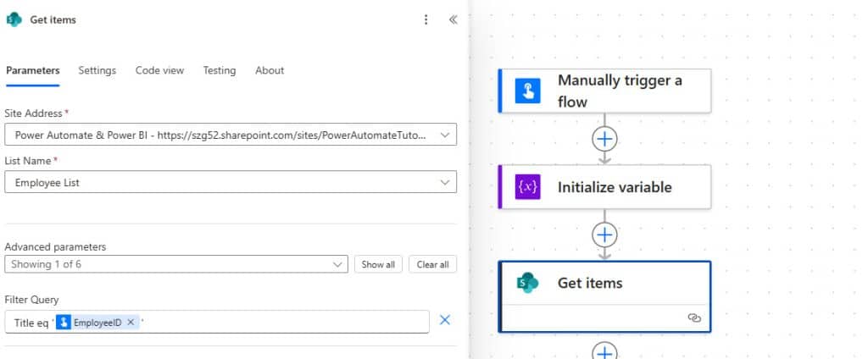The image size is (868, 359).
Task: Collapse the Get items side panel
Action: [453, 20]
